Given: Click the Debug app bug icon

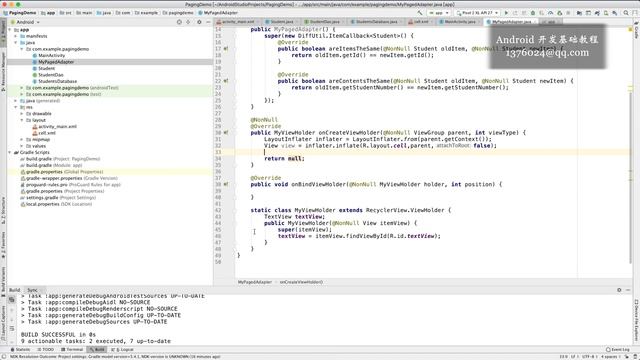Looking at the screenshot, I should 533,13.
